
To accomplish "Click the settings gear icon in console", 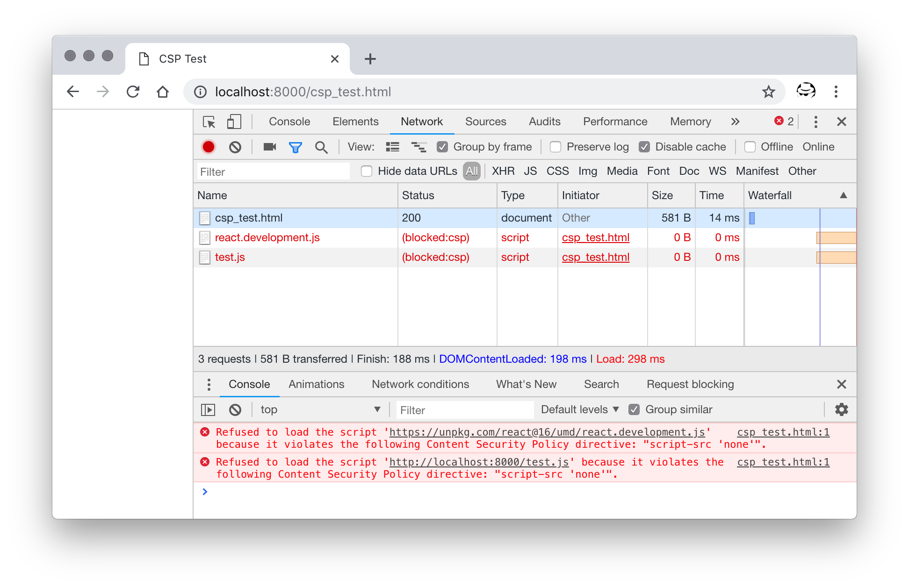I will tap(841, 409).
